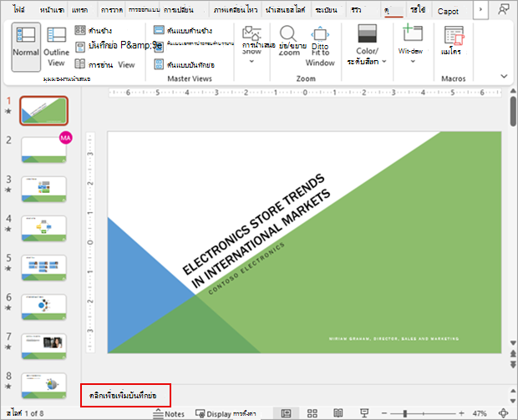518x420 pixels.
Task: Toggle Notes in status bar
Action: point(169,413)
